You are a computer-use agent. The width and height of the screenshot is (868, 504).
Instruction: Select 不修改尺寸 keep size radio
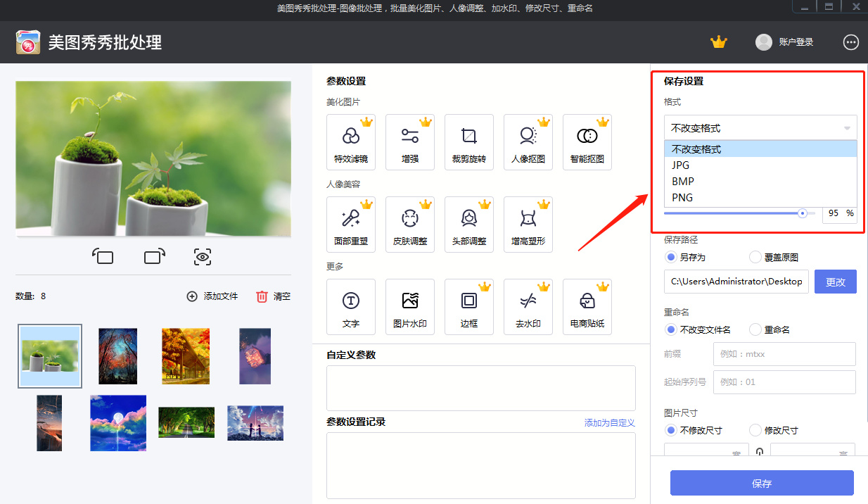tap(670, 430)
